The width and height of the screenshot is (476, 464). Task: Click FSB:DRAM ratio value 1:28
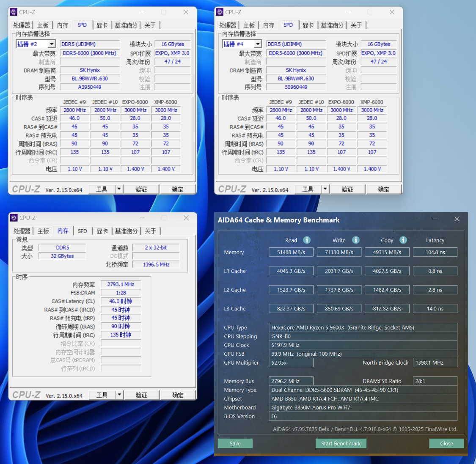point(121,293)
